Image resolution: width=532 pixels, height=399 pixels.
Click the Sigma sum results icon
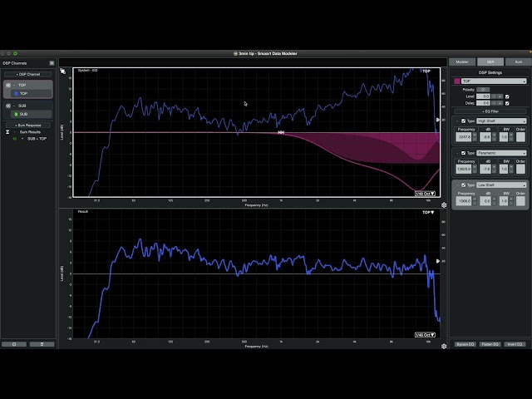(8, 131)
